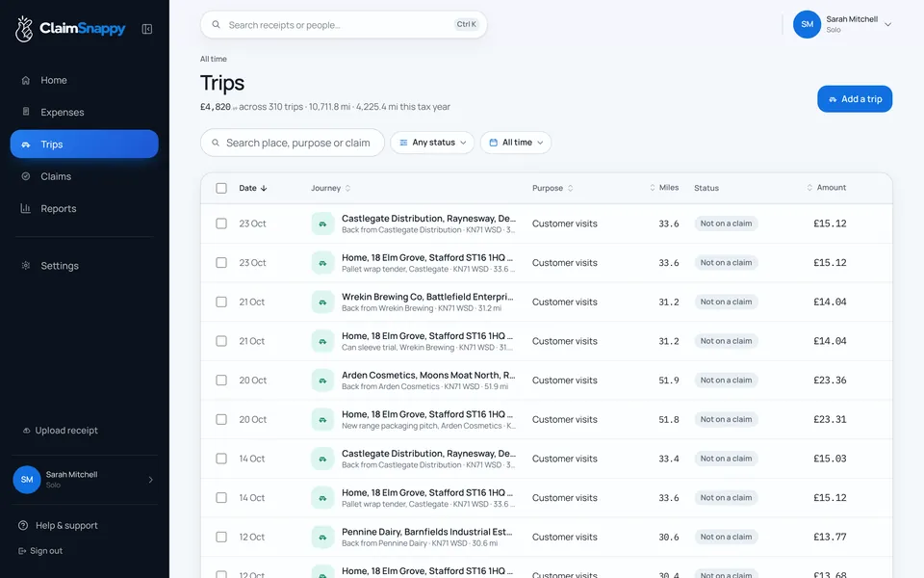This screenshot has height=578, width=924.
Task: Click the Expenses receipt icon
Action: 26,112
